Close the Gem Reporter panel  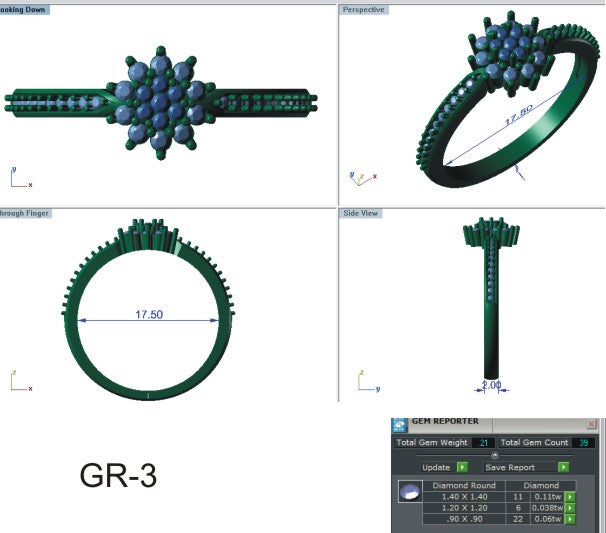pyautogui.click(x=591, y=424)
